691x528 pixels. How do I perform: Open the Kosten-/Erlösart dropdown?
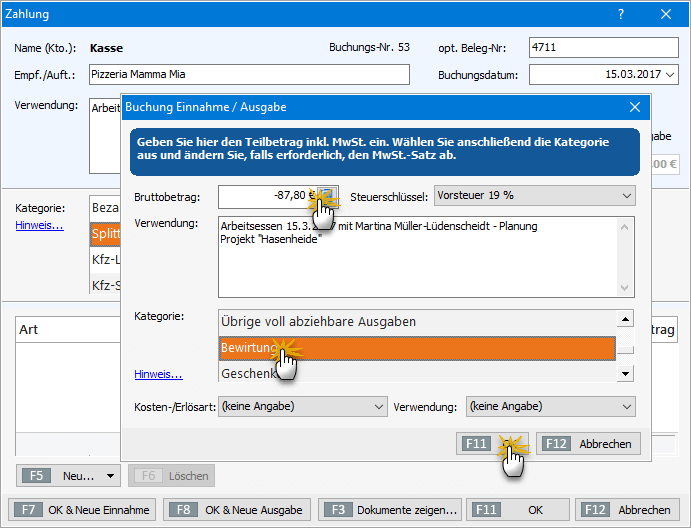(377, 407)
